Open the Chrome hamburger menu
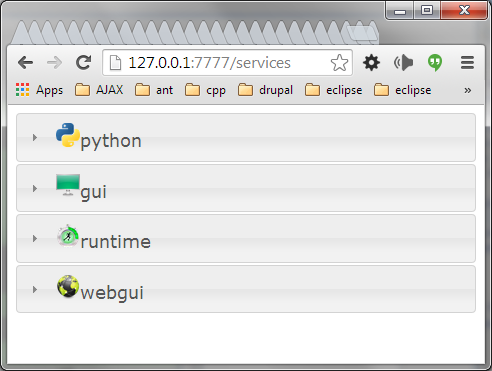492x371 pixels. click(467, 63)
